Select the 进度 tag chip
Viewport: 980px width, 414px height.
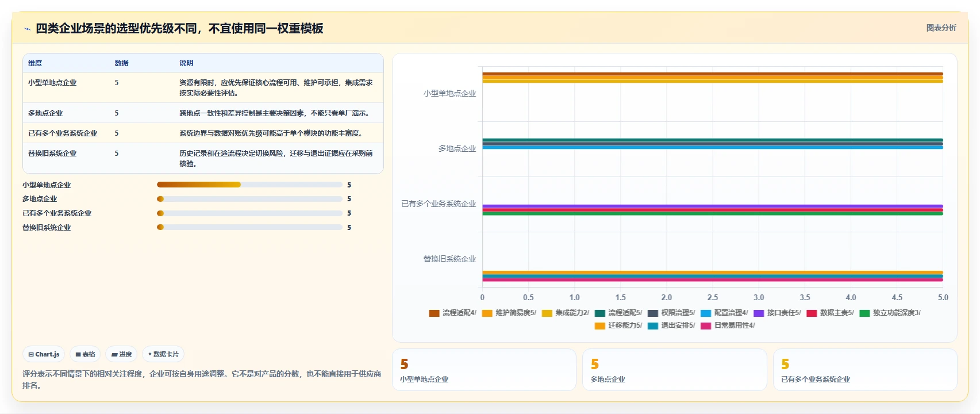tap(121, 354)
